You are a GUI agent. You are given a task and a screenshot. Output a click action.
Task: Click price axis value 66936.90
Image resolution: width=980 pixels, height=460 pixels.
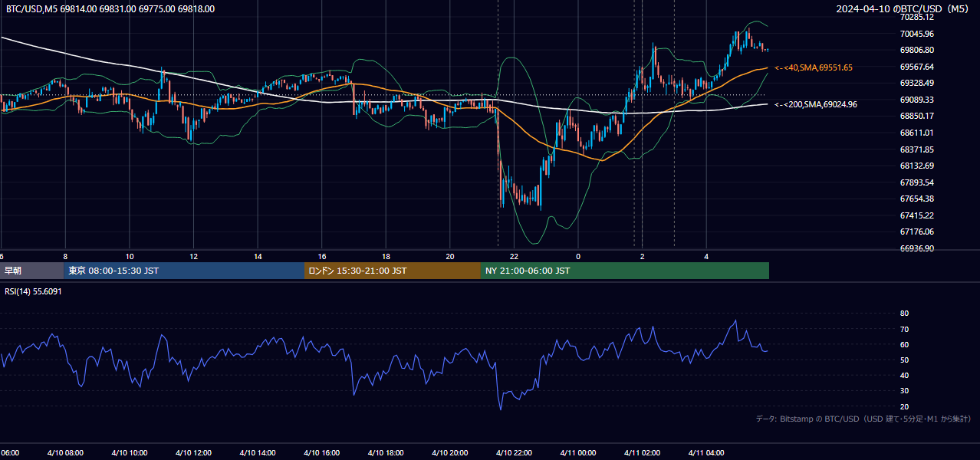pyautogui.click(x=916, y=248)
